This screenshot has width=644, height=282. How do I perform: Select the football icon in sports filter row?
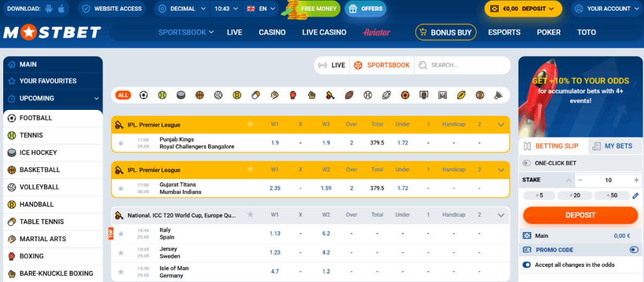pos(143,95)
